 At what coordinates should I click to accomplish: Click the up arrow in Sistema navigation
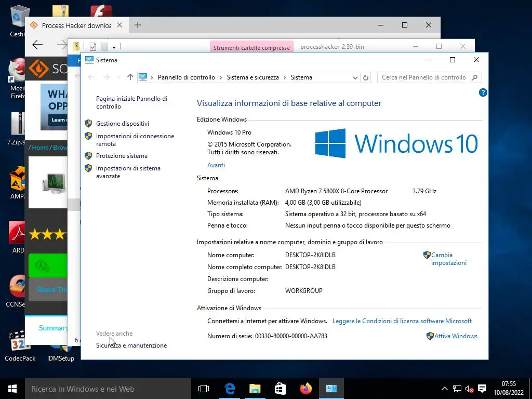pos(130,77)
